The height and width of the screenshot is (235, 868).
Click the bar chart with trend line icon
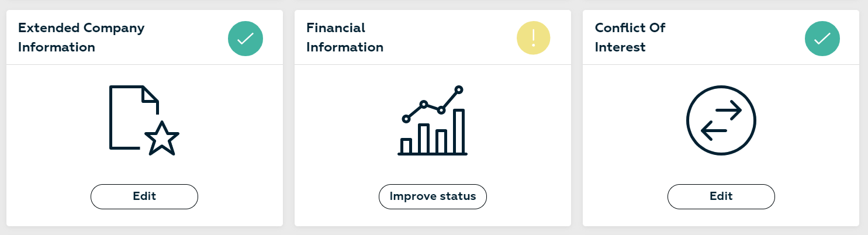click(433, 120)
